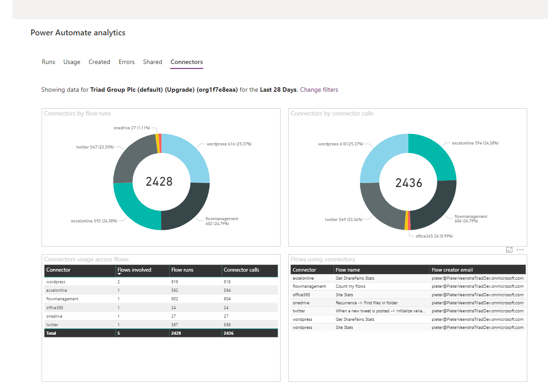Screen dimensions: 548x392
Task: Open the more options ellipsis menu
Action: 520,250
